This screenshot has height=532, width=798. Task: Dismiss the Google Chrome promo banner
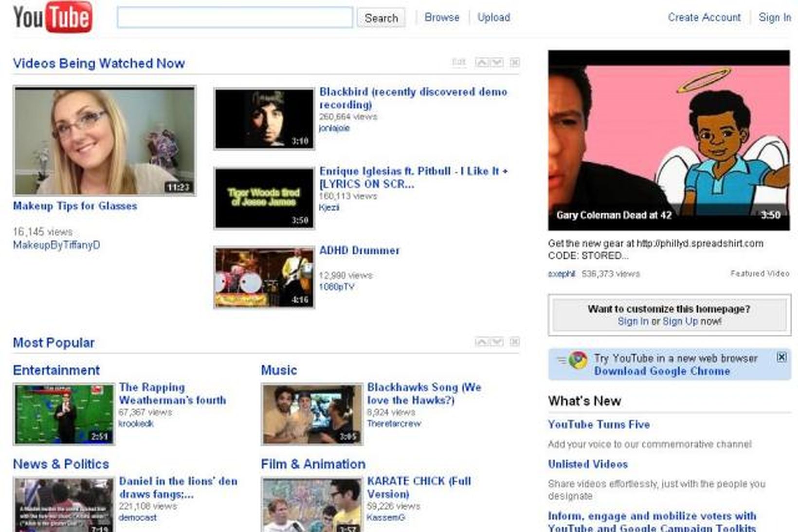[x=781, y=357]
